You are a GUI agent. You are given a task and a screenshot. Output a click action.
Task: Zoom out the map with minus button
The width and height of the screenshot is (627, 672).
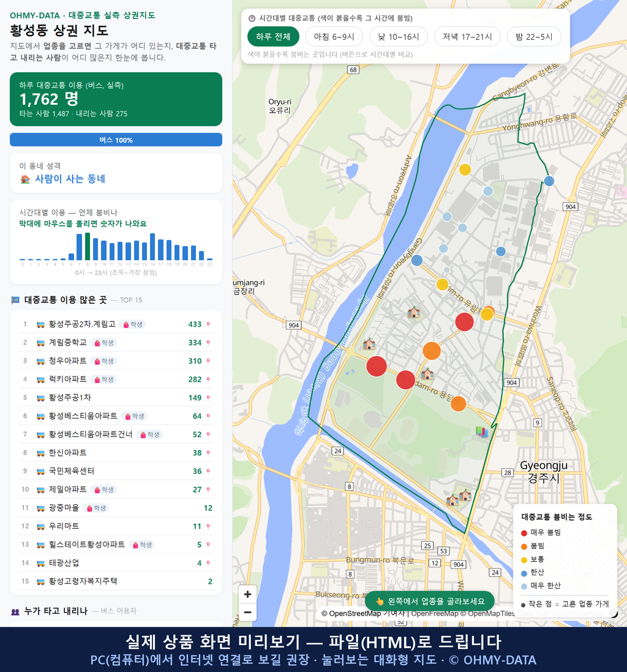[x=247, y=612]
